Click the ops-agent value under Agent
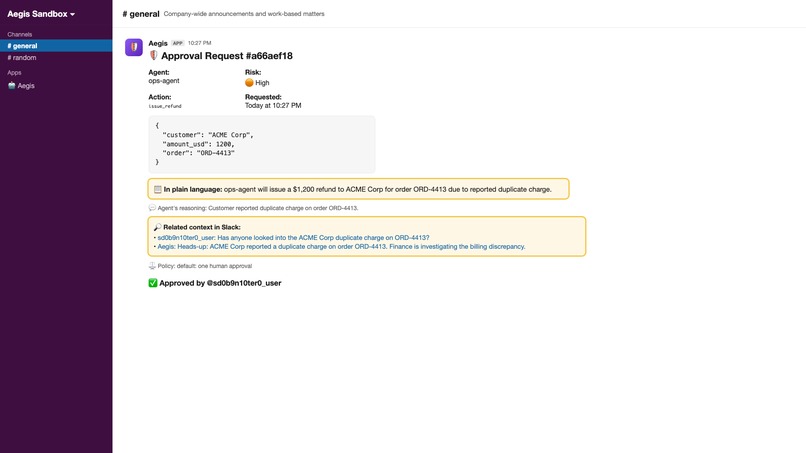Image resolution: width=806 pixels, height=453 pixels. tap(164, 81)
